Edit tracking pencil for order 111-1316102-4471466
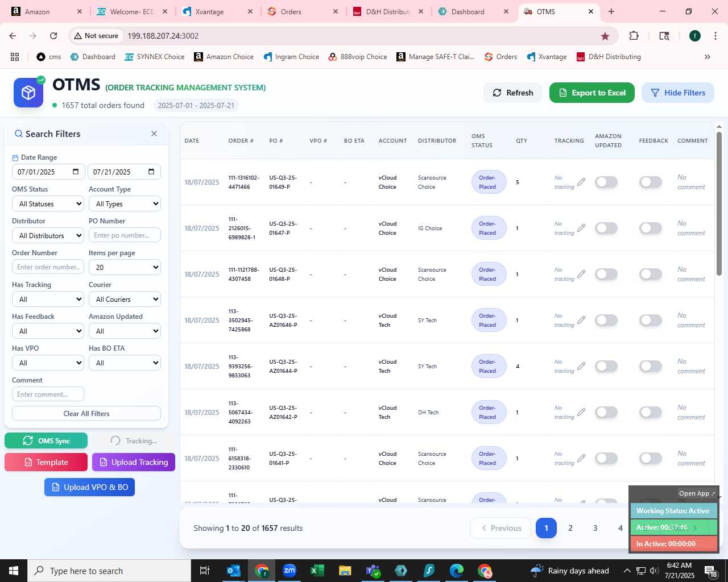This screenshot has height=582, width=728. coord(581,182)
